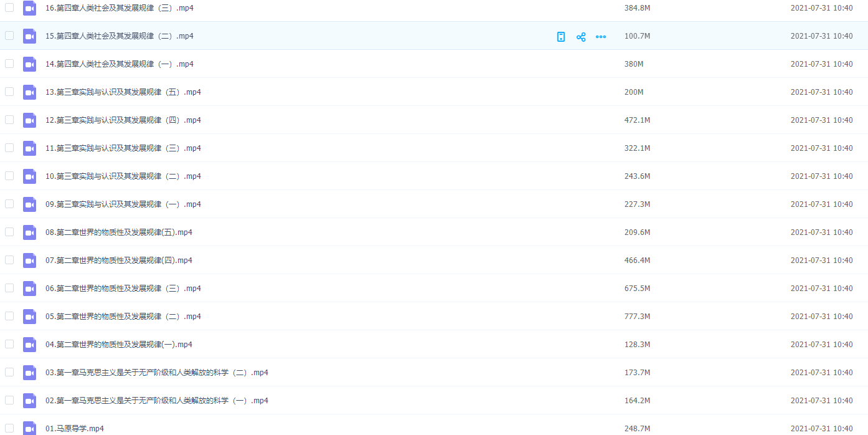The width and height of the screenshot is (868, 435).
Task: Play 07.第二章世界的物质性及发展规律(四).mp4
Action: [x=119, y=261]
